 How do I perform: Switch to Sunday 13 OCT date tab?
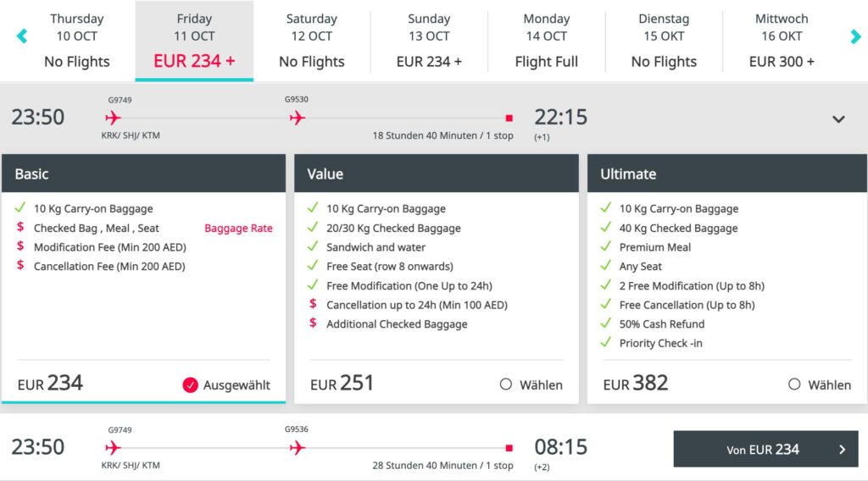[x=429, y=41]
